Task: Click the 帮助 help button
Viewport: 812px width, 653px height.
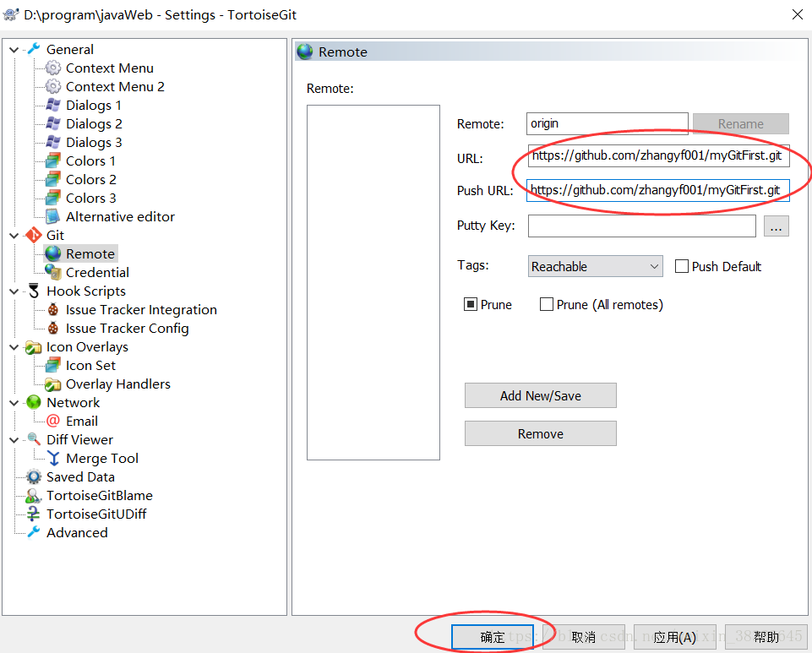Action: tap(766, 636)
